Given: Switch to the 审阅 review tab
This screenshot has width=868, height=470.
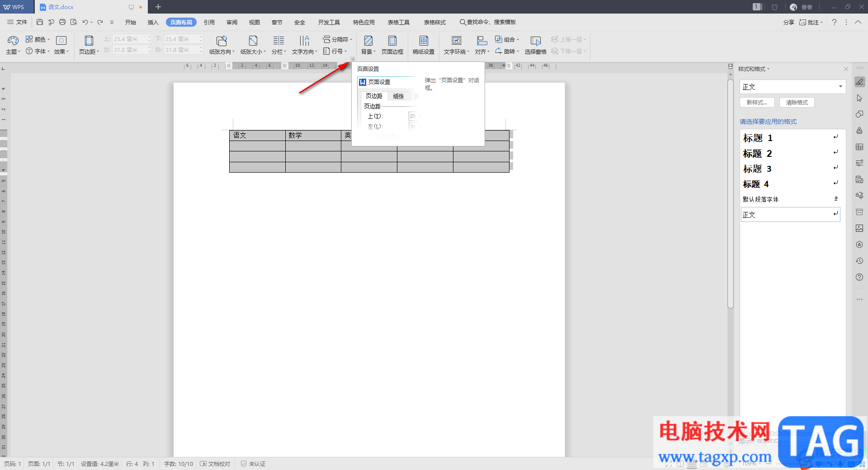Looking at the screenshot, I should point(232,22).
